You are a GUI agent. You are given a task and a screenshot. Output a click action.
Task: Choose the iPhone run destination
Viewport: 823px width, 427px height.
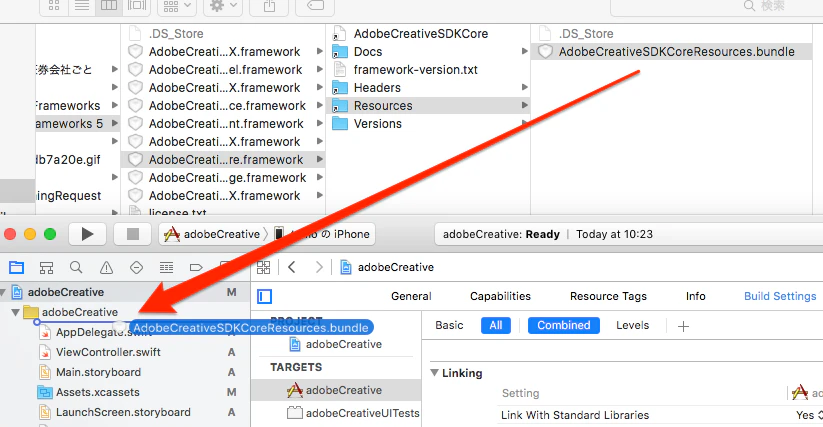[323, 234]
